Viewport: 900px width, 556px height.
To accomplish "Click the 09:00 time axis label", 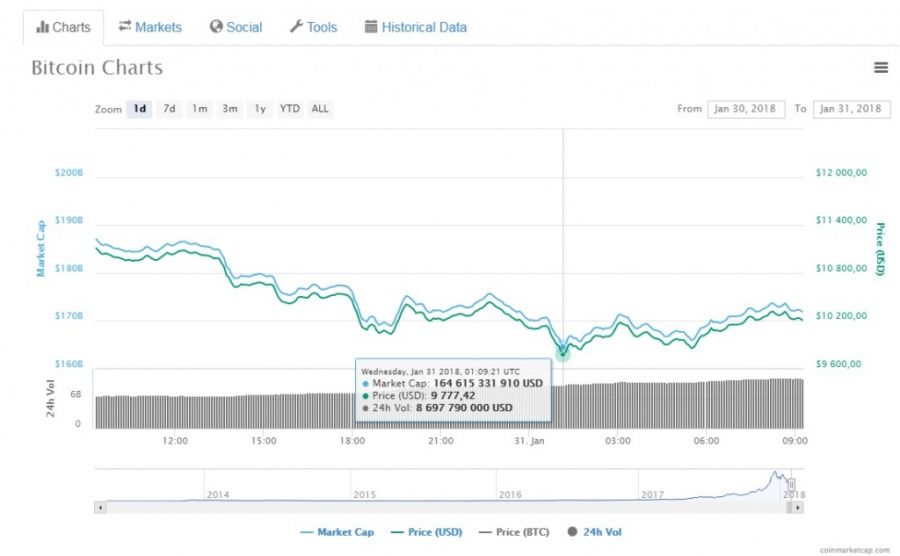I will pyautogui.click(x=795, y=441).
